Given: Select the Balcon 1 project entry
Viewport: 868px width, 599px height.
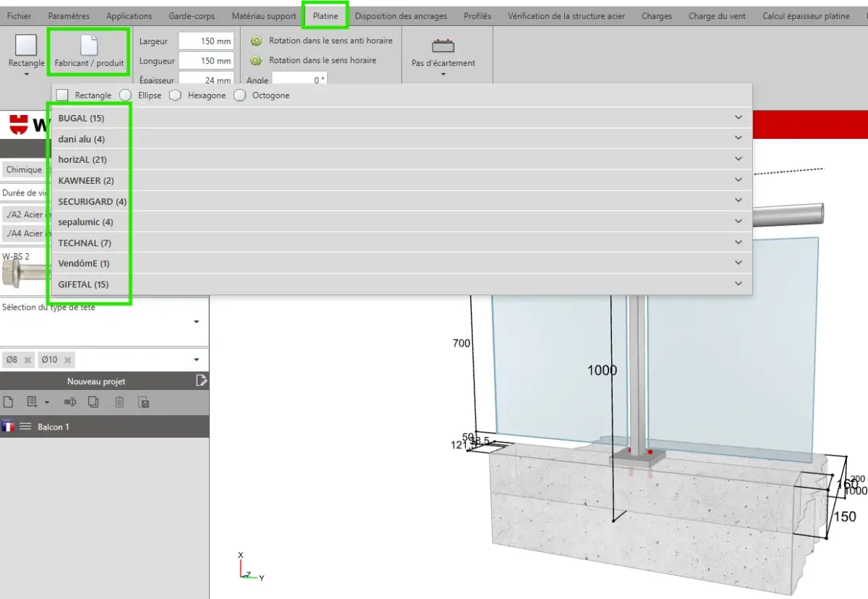Looking at the screenshot, I should 105,427.
